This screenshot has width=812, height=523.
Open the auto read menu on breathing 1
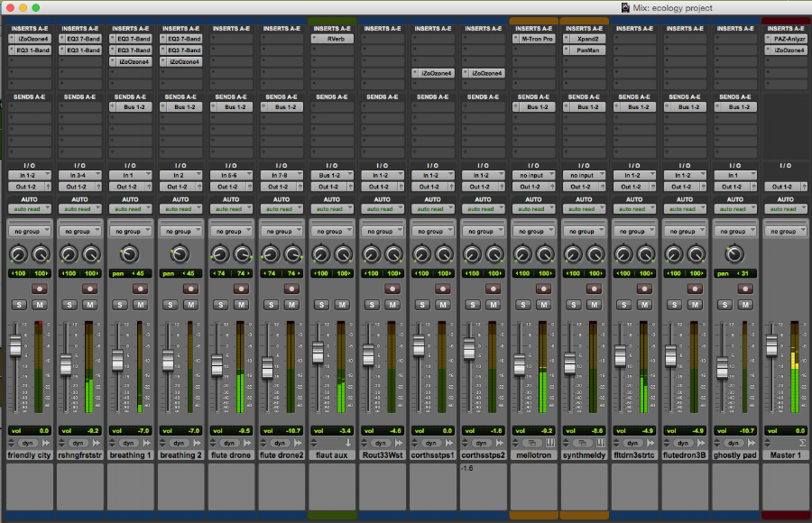pyautogui.click(x=131, y=209)
